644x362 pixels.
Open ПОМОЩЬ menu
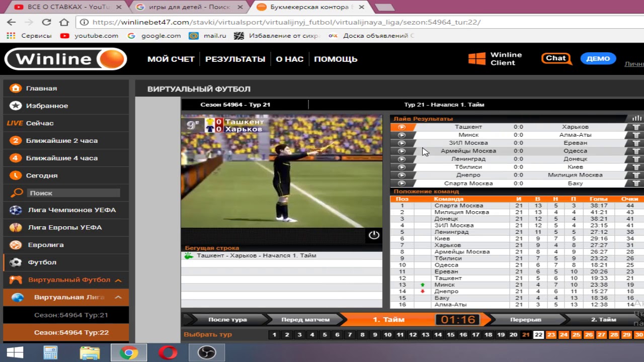point(336,59)
